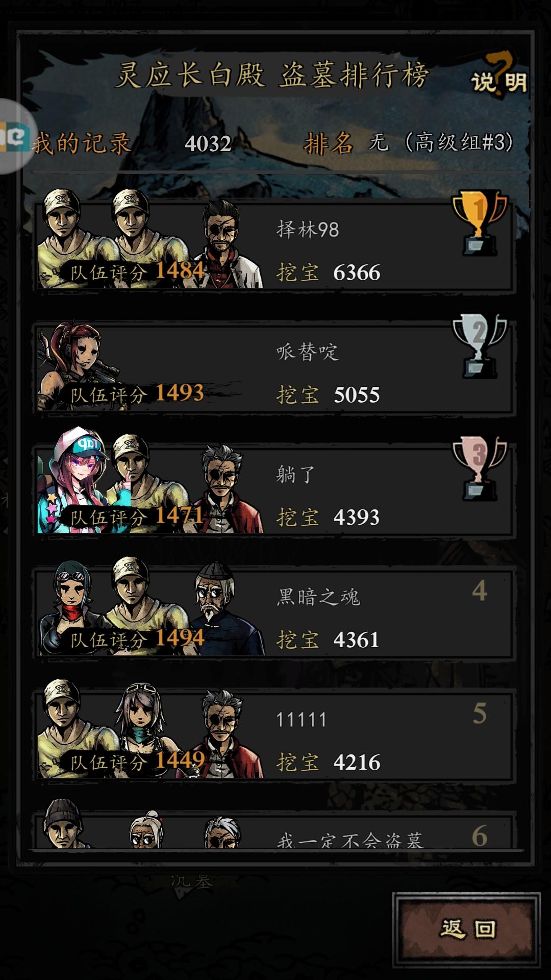Open player 躺了's ranking entry
Viewport: 551px width, 980px height.
click(x=274, y=491)
